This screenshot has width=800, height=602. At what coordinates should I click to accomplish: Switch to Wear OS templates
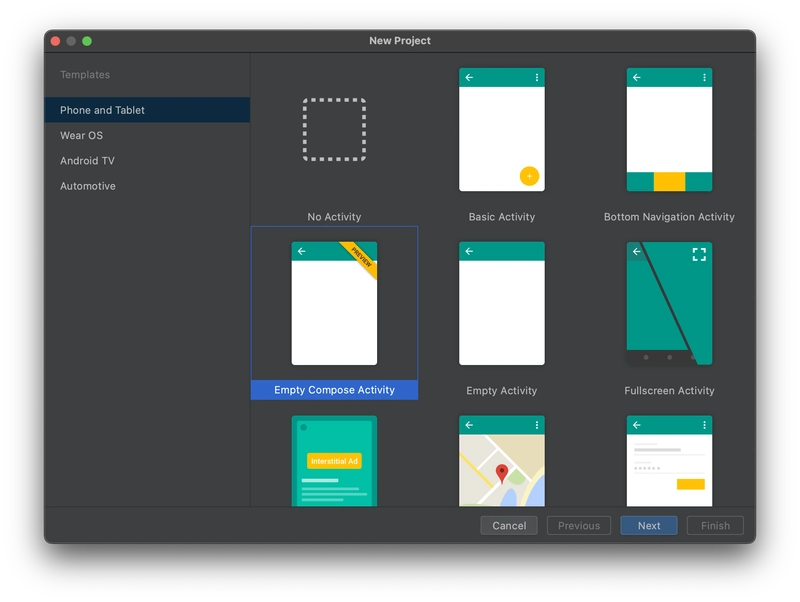click(78, 133)
